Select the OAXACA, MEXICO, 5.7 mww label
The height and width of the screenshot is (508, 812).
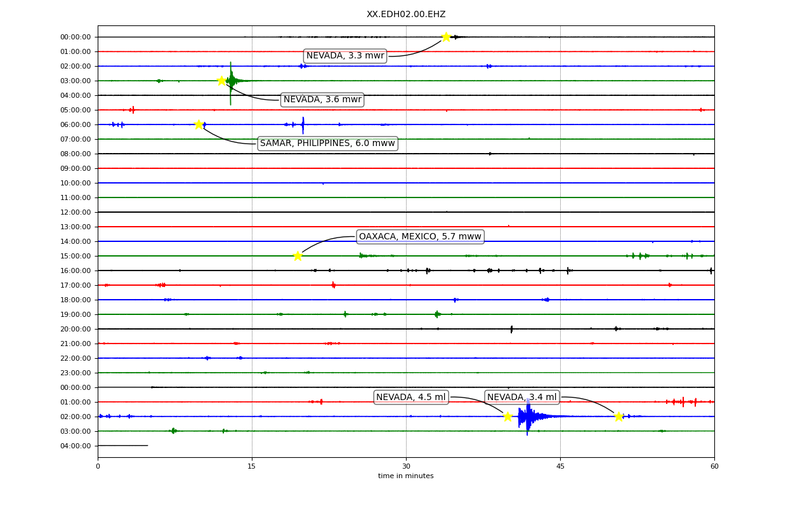click(420, 237)
